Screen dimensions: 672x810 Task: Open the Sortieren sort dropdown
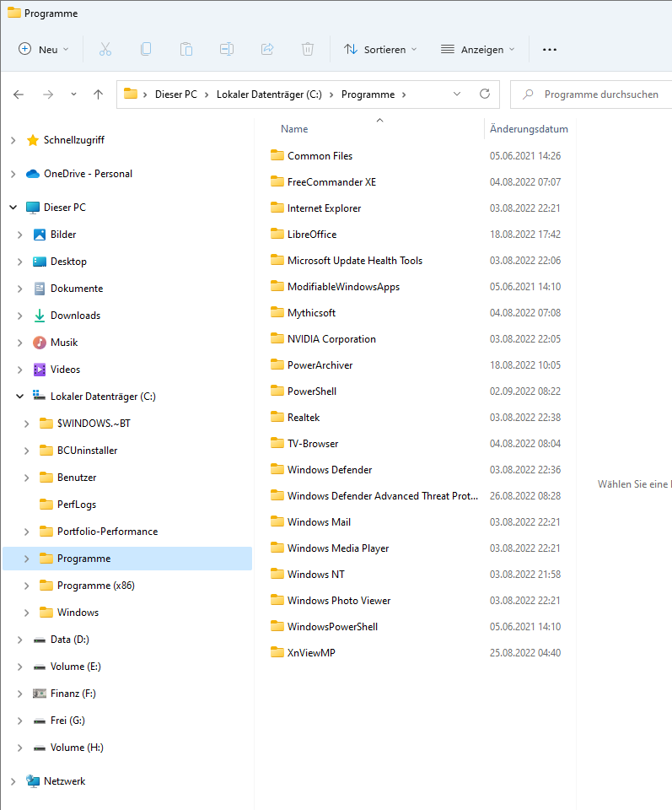pos(380,50)
